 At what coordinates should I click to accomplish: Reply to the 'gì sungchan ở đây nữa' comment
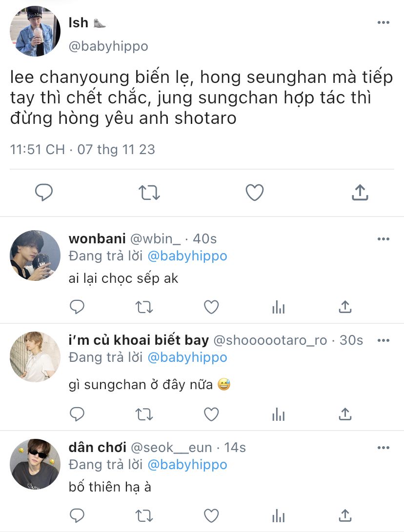(77, 414)
